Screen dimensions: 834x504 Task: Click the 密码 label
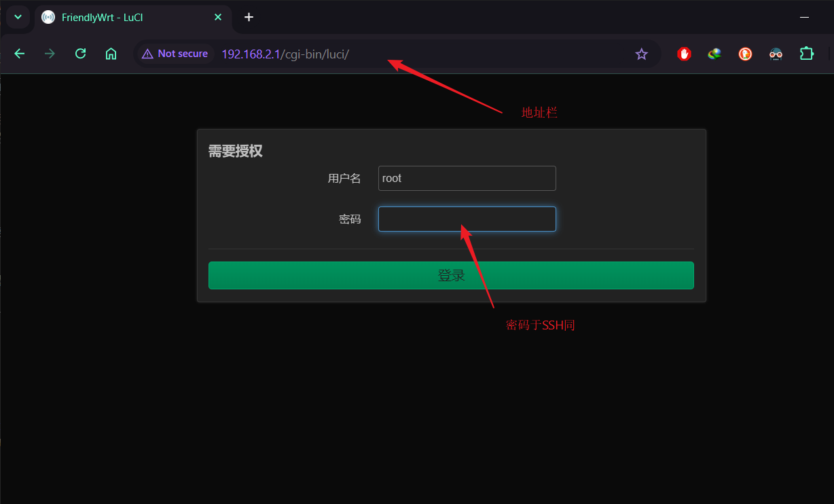point(350,219)
